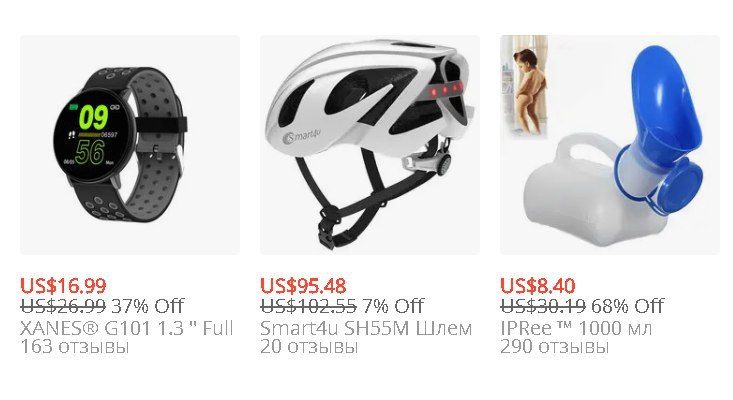Open the 163 отзывы reviews link
733x400 pixels.
(74, 347)
